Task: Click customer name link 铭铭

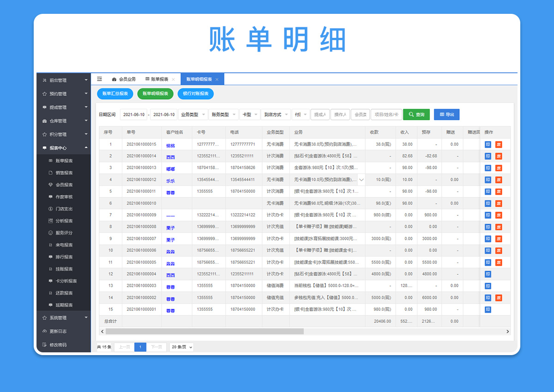Action: point(171,145)
